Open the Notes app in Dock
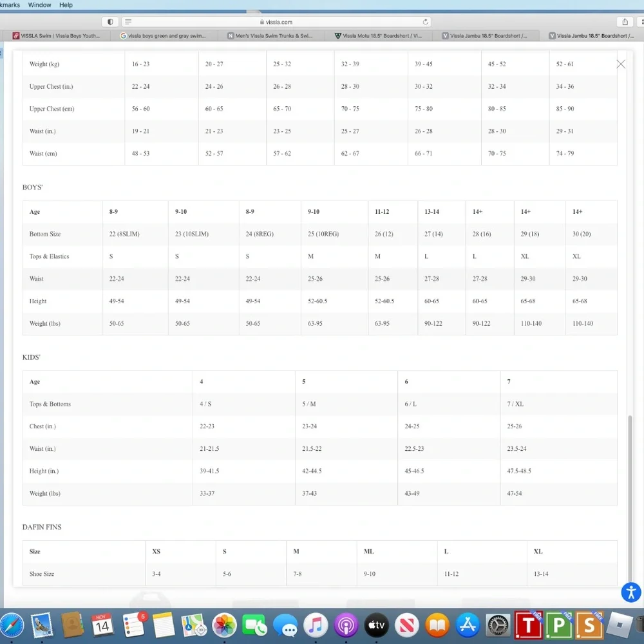 tap(164, 625)
